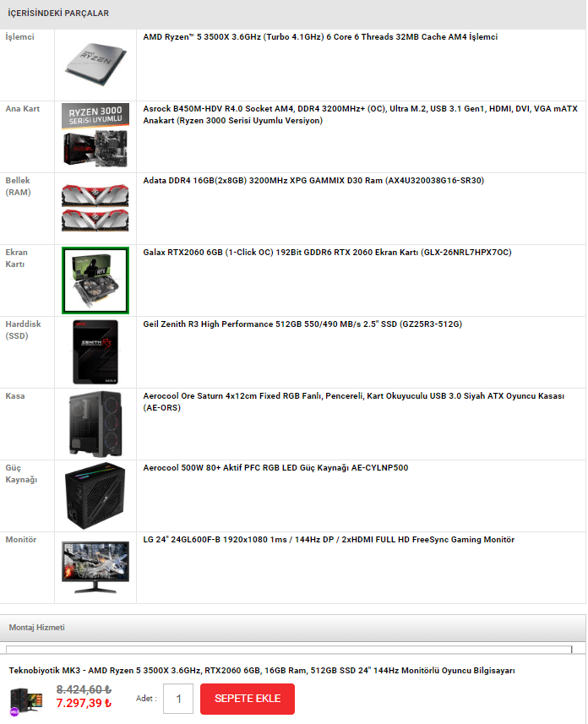
Task: Open the Aerocool 500W power supply thumbnail
Action: (x=95, y=495)
